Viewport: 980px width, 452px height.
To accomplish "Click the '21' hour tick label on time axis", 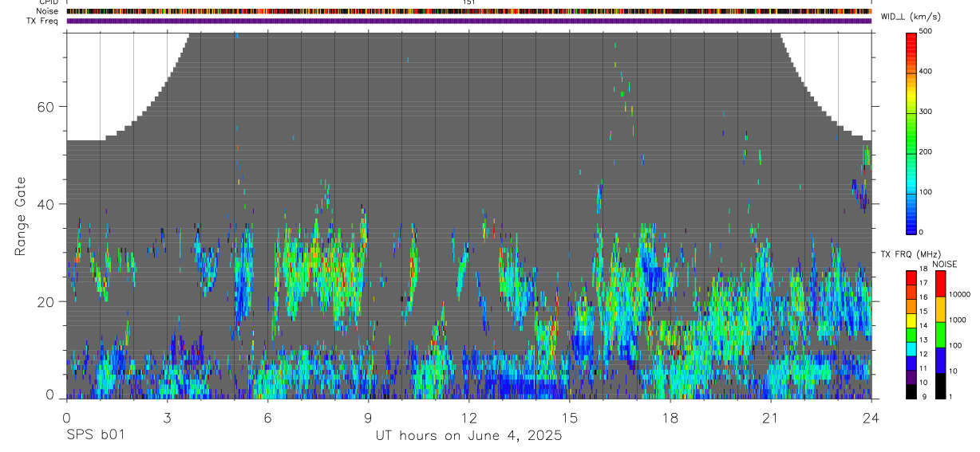I will click(771, 418).
